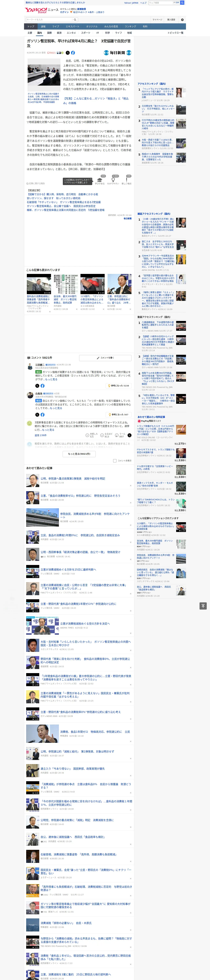The height and width of the screenshot is (980, 210).
Task: Share 江田健二's comment on Facebook
Action: click(42, 386)
